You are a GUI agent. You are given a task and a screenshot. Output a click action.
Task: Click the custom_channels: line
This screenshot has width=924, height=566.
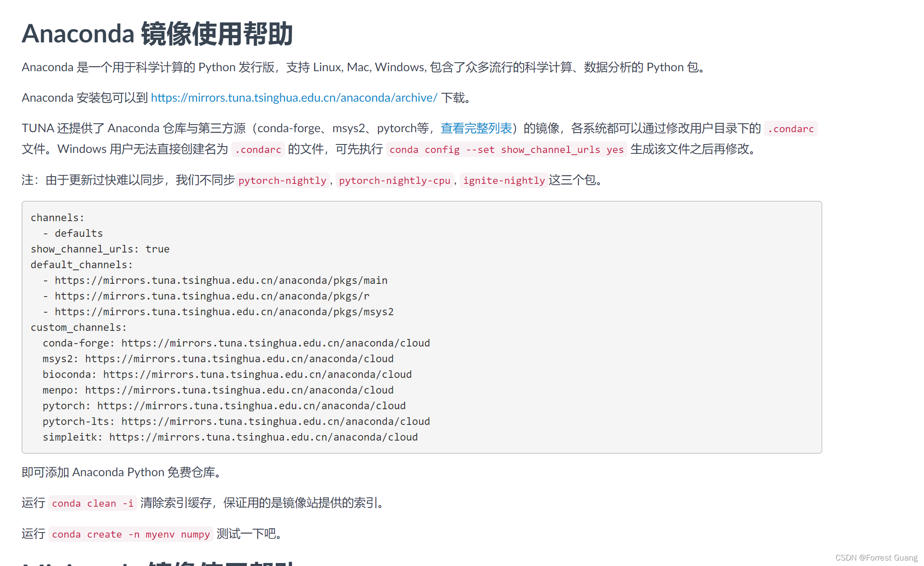(x=79, y=327)
